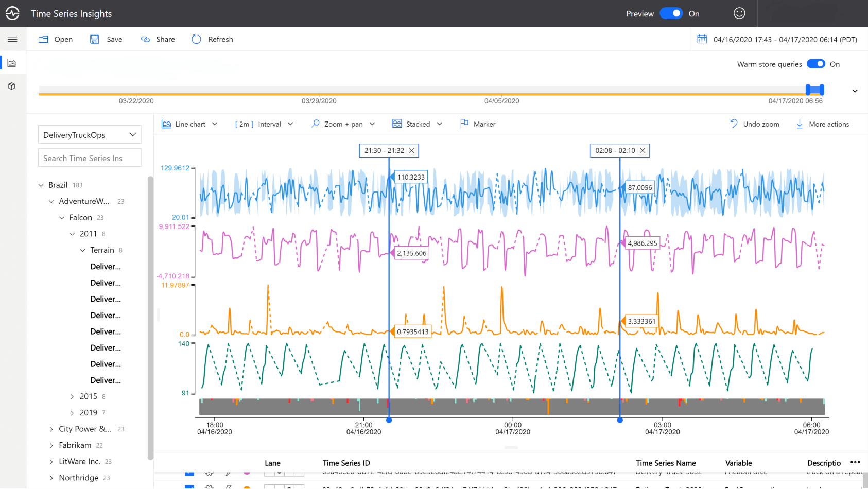Click the Share icon
868x489 pixels.
click(146, 39)
